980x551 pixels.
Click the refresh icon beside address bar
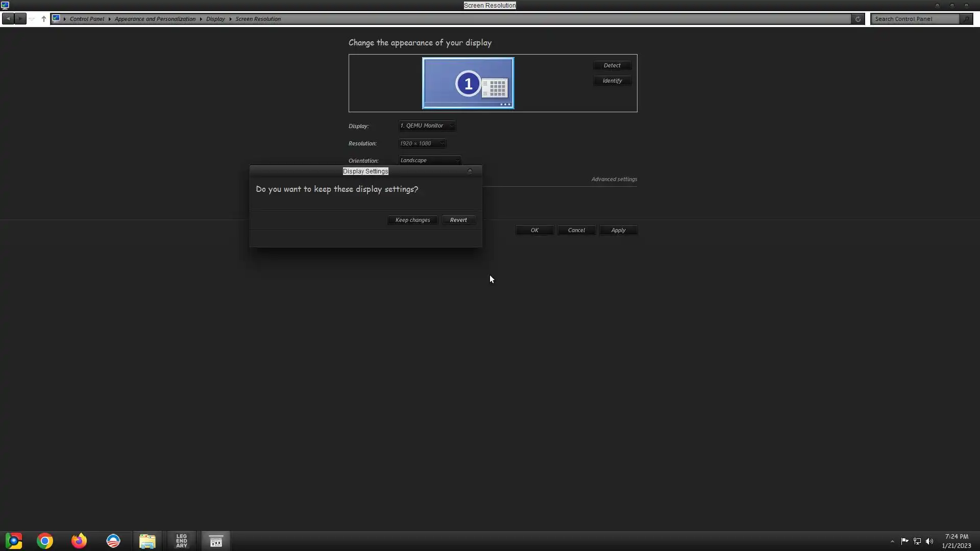(858, 19)
